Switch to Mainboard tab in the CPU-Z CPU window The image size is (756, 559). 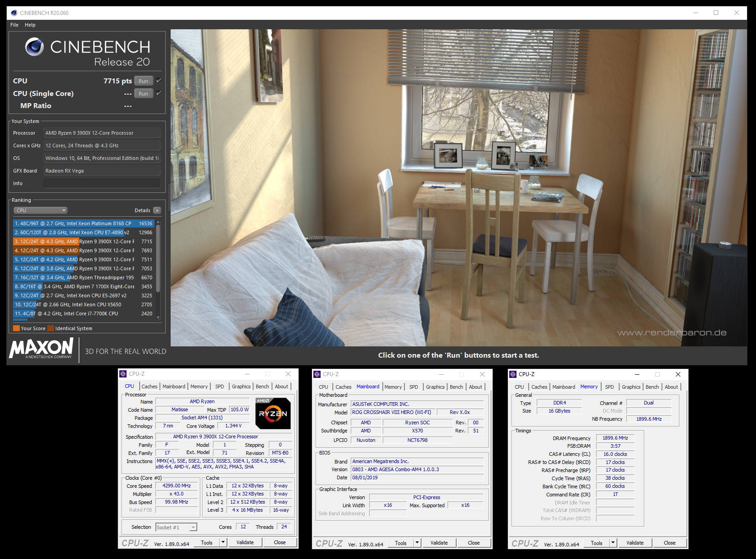pos(174,386)
